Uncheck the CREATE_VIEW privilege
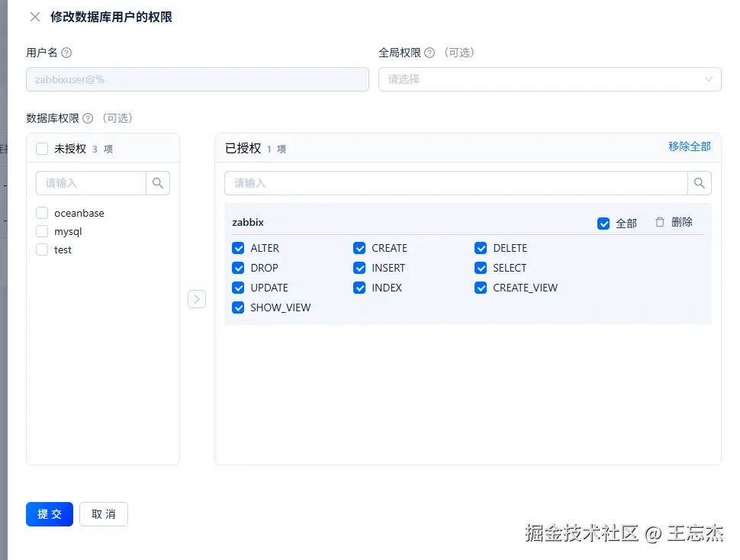Image resolution: width=740 pixels, height=560 pixels. pyautogui.click(x=481, y=288)
